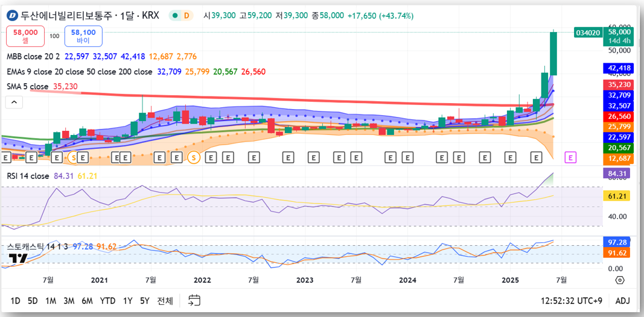Select the EMAs 9 20 50 200 legend

tap(80, 72)
